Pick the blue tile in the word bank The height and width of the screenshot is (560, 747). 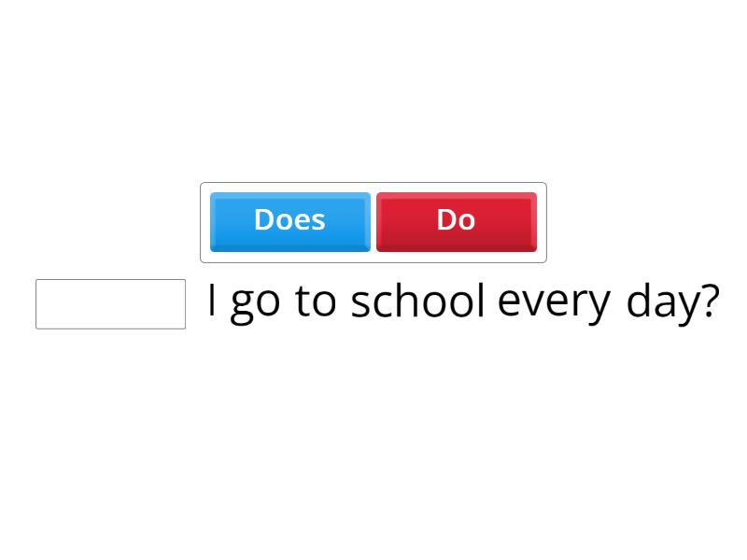[289, 221]
